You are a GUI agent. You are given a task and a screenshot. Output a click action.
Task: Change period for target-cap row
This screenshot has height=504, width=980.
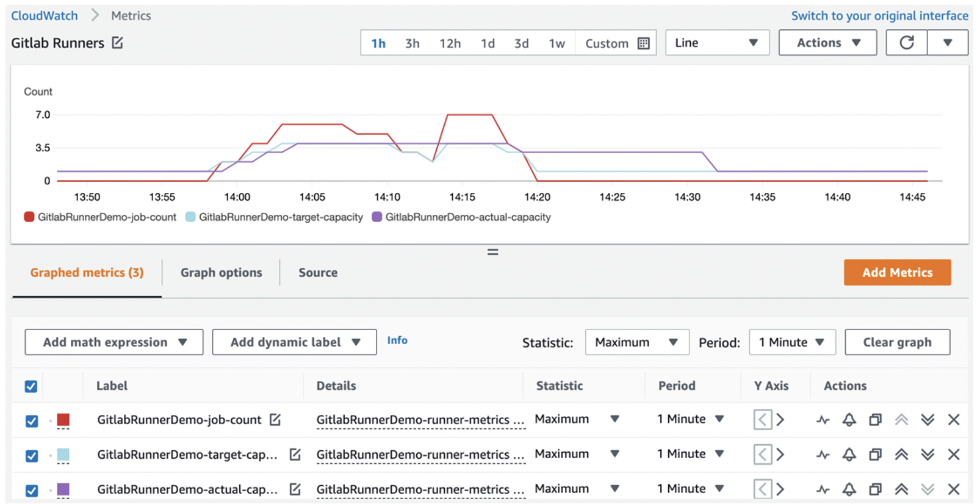pos(691,454)
